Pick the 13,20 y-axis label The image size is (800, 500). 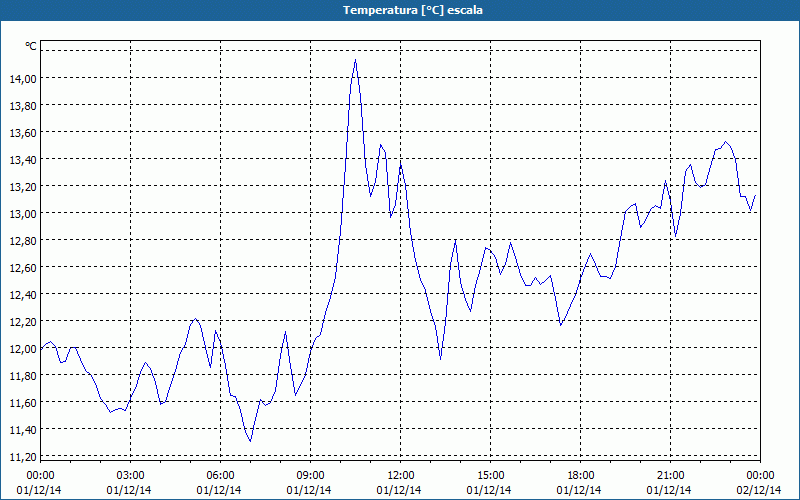click(x=23, y=186)
